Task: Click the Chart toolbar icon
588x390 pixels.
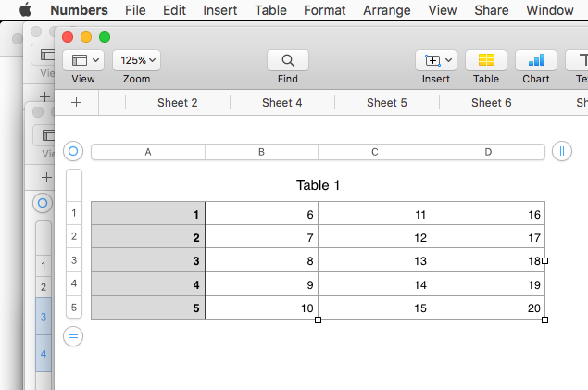Action: tap(536, 60)
